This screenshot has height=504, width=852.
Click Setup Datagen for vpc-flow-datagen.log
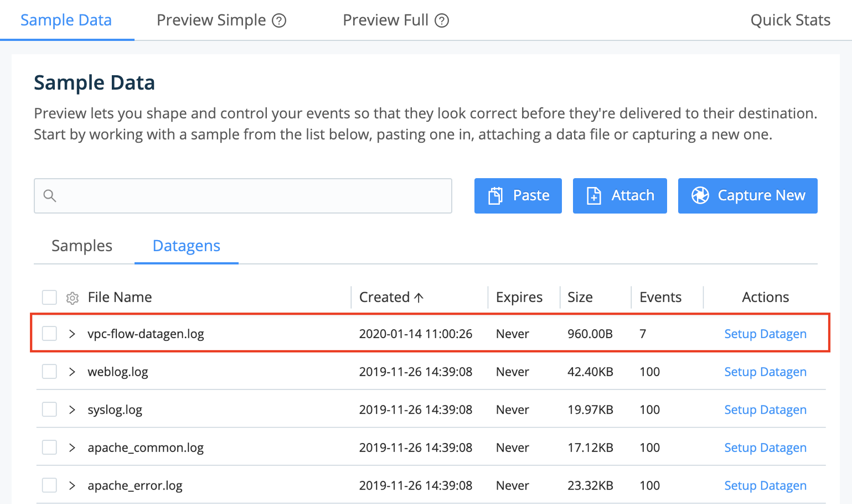click(765, 334)
